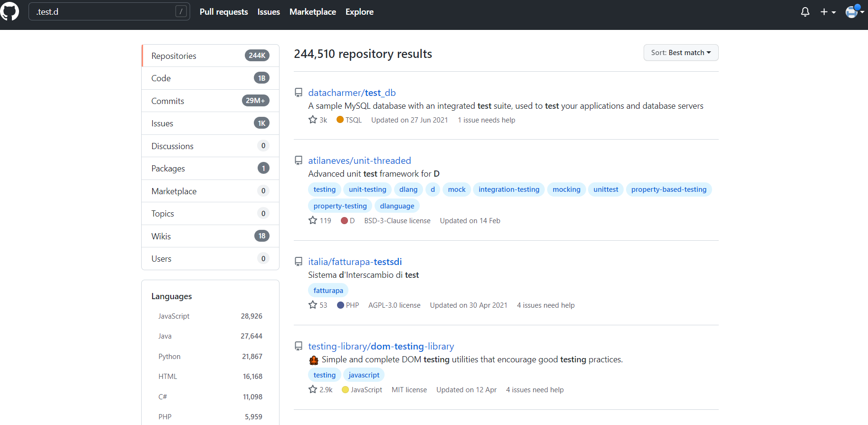Click the mocking topic tag
Viewport: 868px width, 425px height.
pos(567,189)
